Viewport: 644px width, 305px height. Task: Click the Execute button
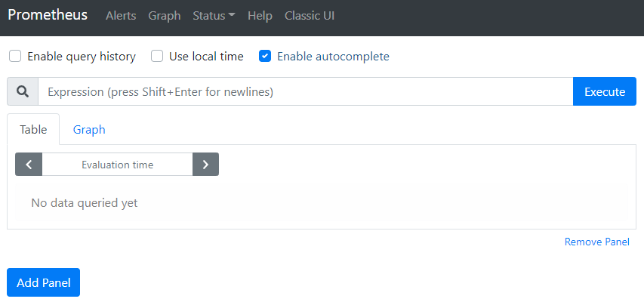(x=605, y=91)
